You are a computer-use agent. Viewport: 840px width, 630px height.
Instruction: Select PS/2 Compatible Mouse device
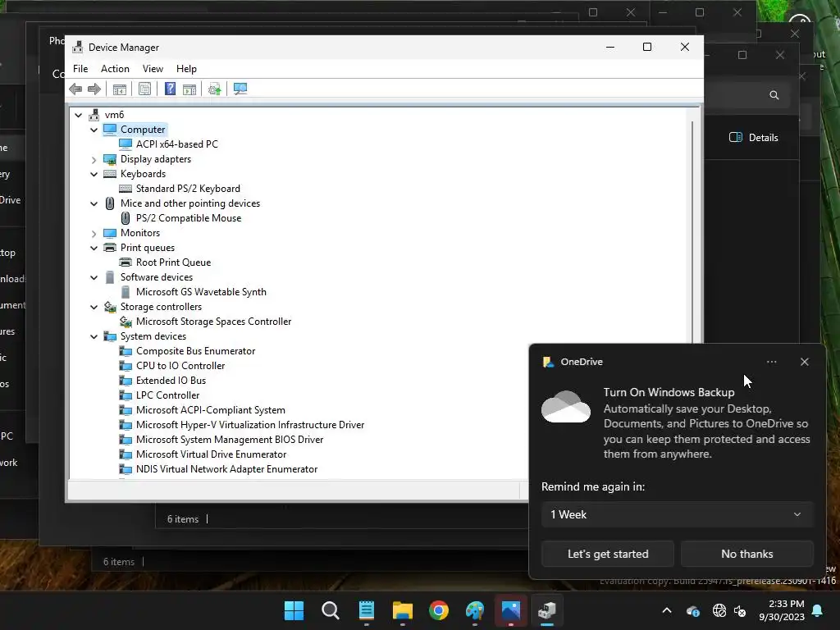point(189,218)
